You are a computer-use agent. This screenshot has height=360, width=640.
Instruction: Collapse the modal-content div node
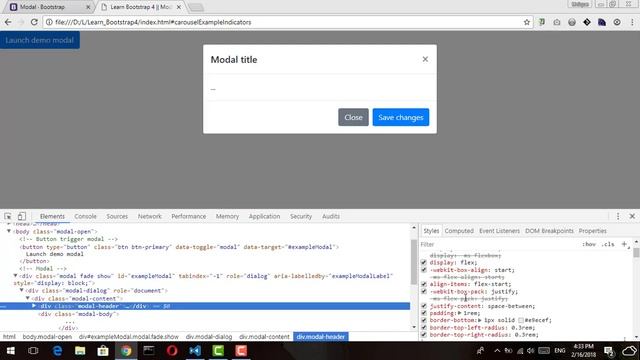pyautogui.click(x=28, y=298)
